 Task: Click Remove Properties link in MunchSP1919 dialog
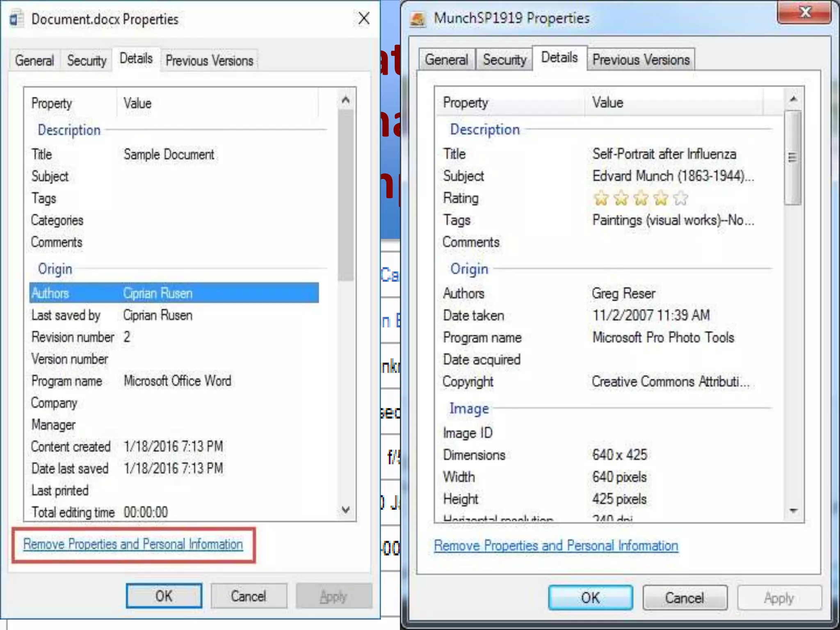[x=556, y=546]
